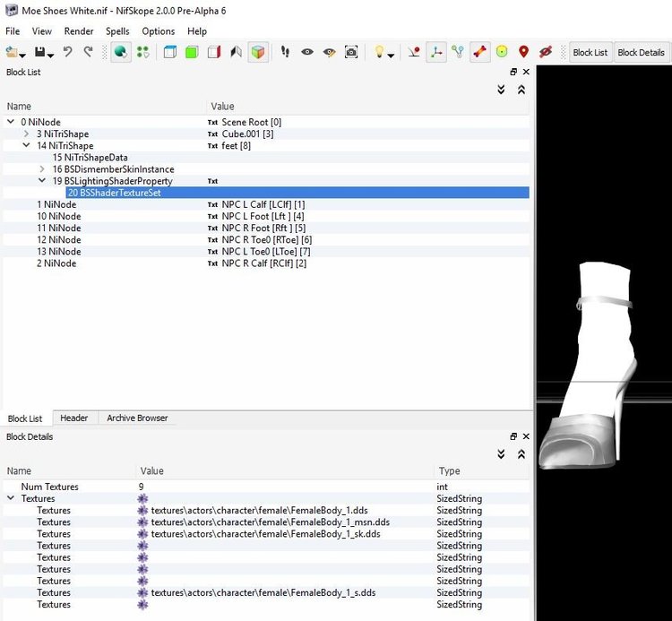Viewport: 672px width, 621px height.
Task: Toggle the crossed-out red eye hidden icon
Action: click(546, 52)
